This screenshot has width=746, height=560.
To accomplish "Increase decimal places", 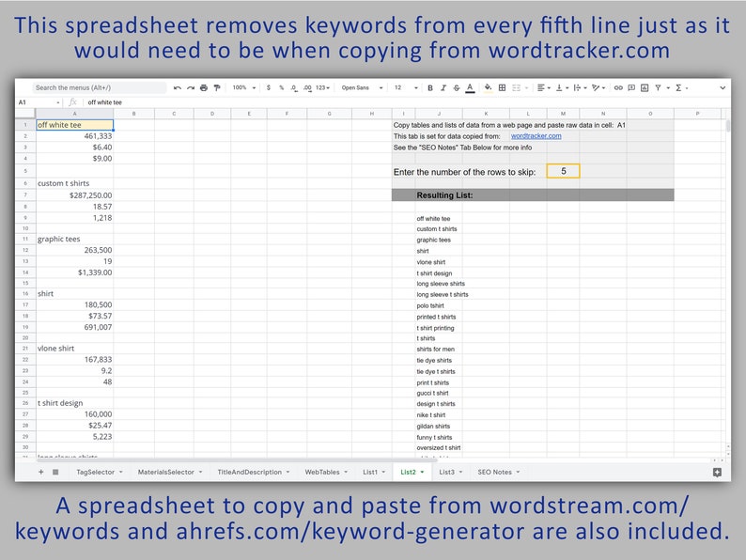I will click(x=307, y=87).
